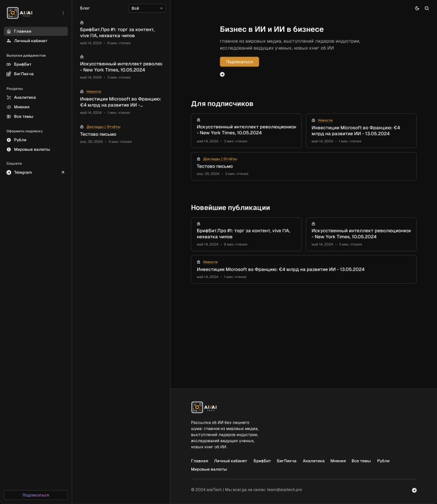Open the Тестово письмо card under Для подписчиков
Viewport: 437px width, 504px height.
click(303, 166)
